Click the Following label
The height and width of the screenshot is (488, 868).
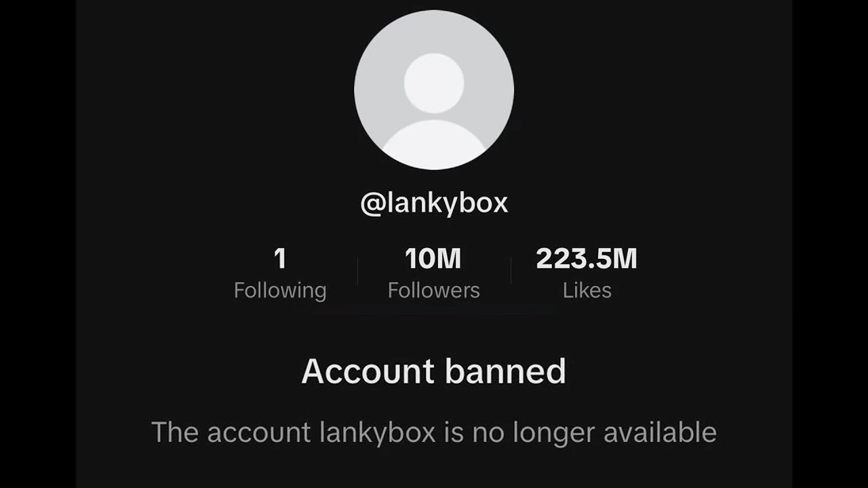coord(280,290)
